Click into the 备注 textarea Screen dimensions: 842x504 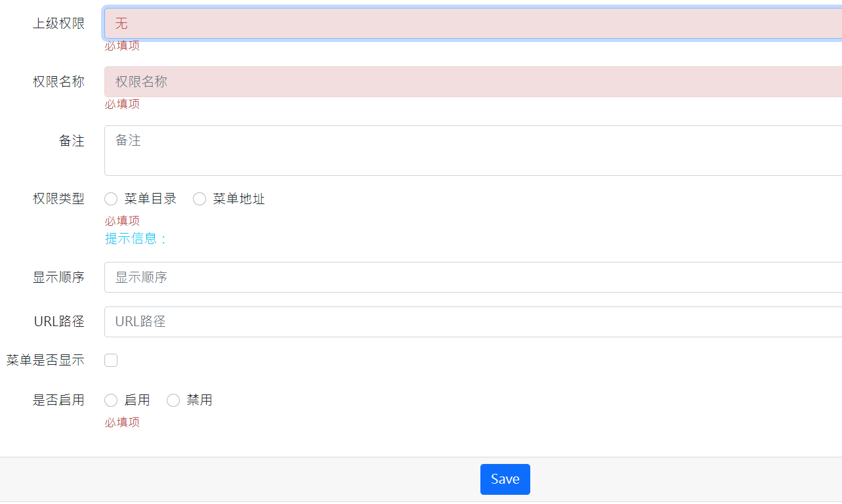coord(473,150)
